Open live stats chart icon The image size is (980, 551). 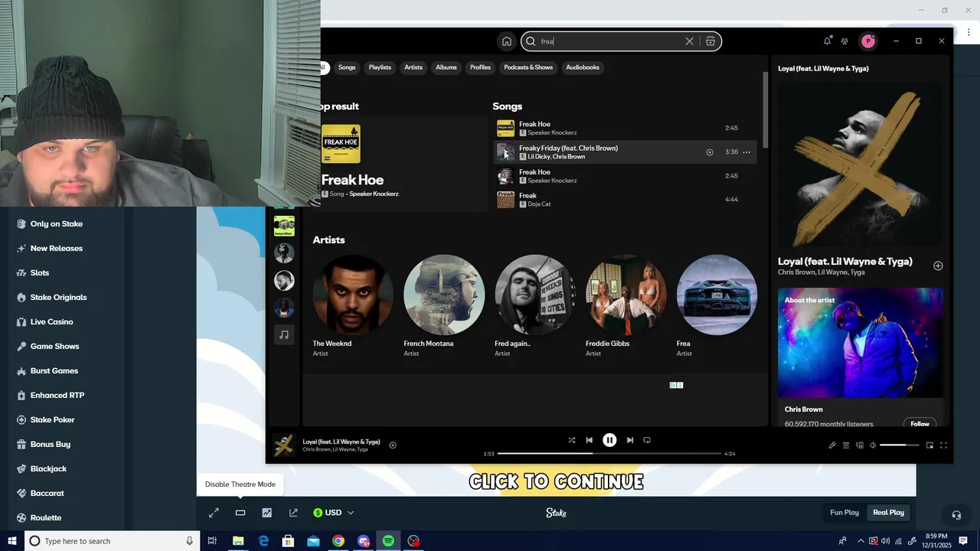[x=266, y=513]
